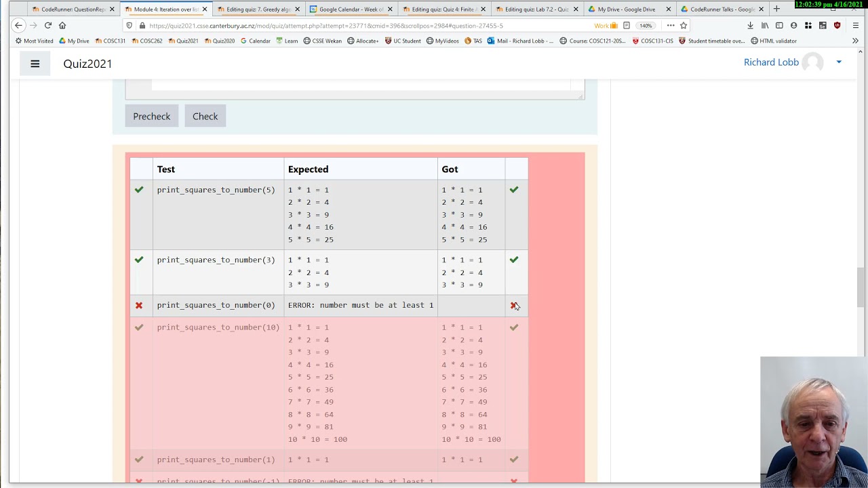Image resolution: width=868 pixels, height=488 pixels.
Task: Show the downloads panel
Action: point(750,26)
